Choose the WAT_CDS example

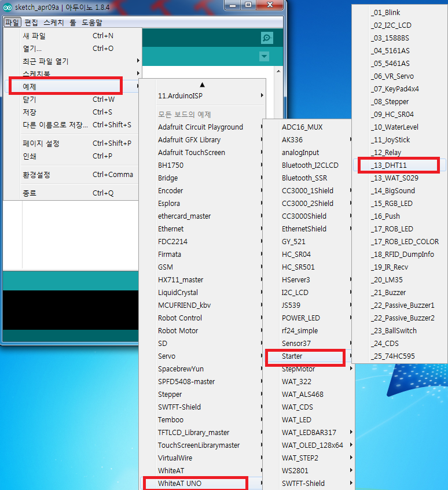pyautogui.click(x=309, y=407)
